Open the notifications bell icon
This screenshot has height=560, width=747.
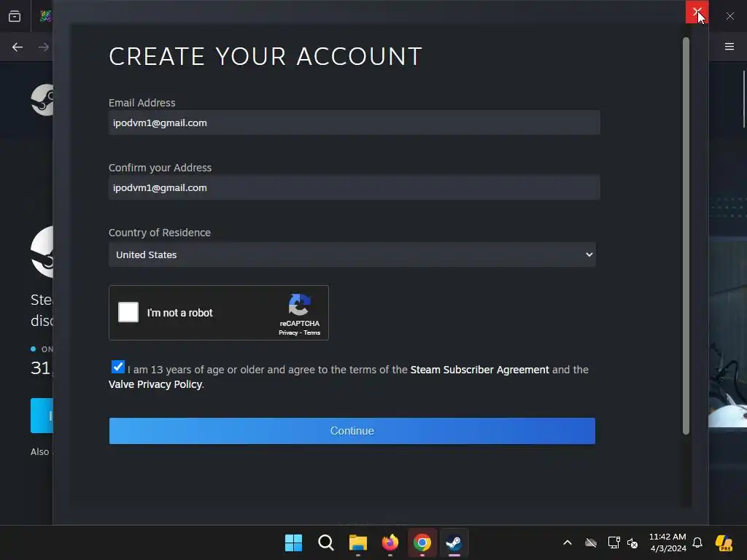pos(697,542)
